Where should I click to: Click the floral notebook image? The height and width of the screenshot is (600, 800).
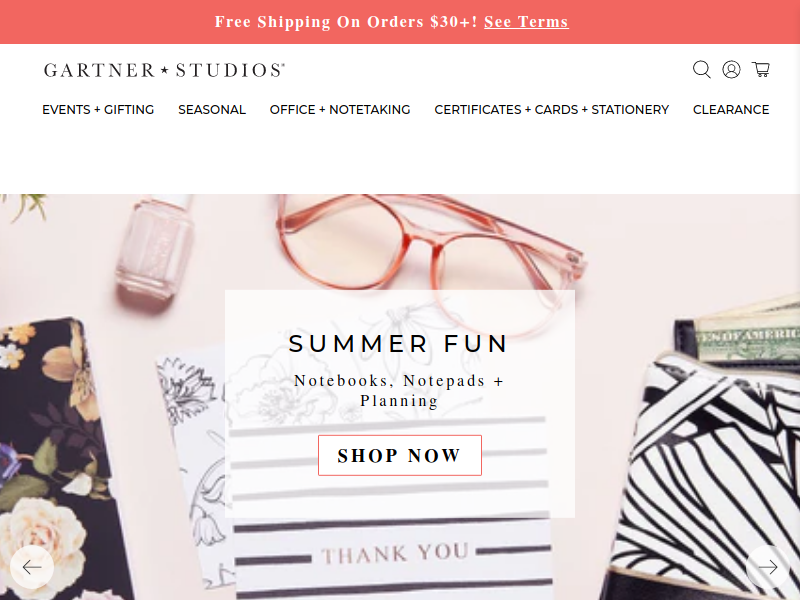pyautogui.click(x=56, y=459)
